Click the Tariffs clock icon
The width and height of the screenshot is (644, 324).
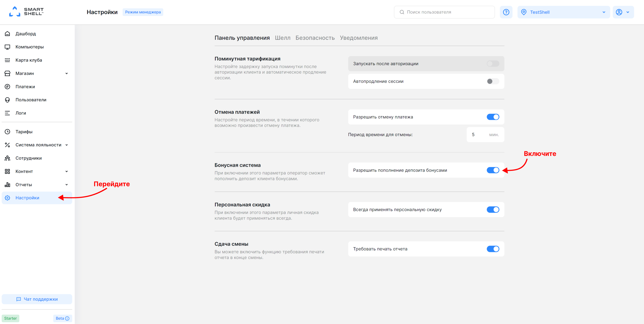(8, 132)
